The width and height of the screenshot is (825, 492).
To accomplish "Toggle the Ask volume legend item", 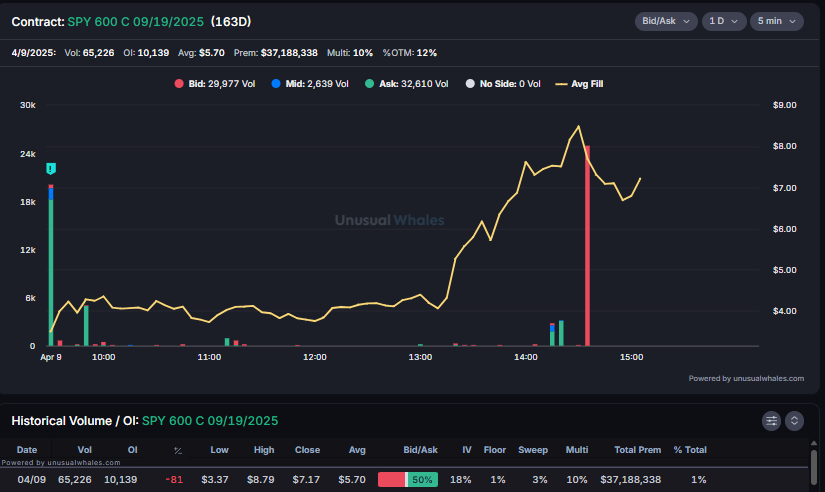I will 407,84.
